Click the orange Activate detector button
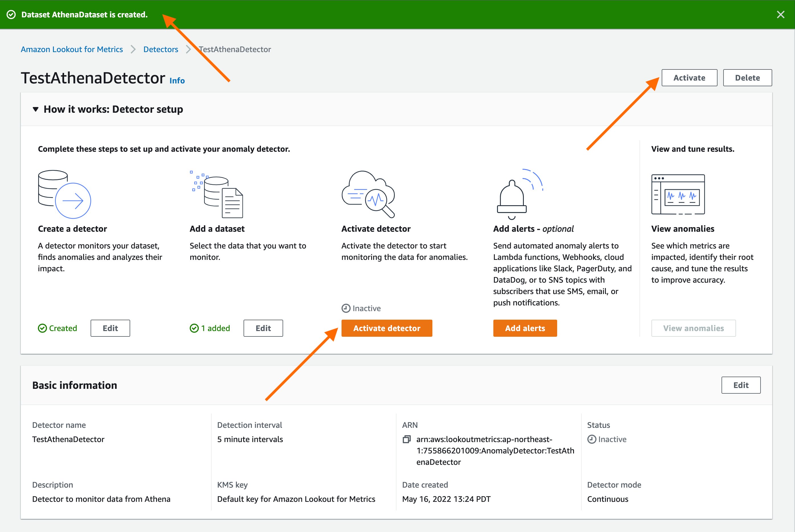This screenshot has width=795, height=532. point(387,328)
